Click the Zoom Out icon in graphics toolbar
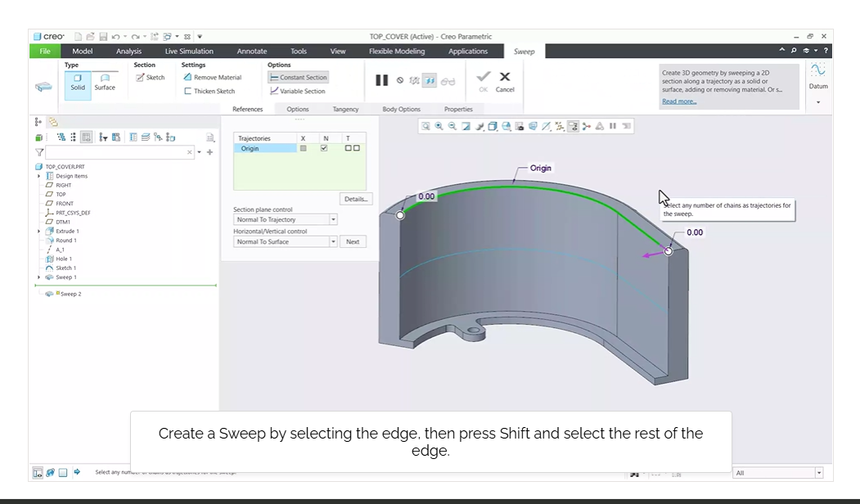 (452, 126)
